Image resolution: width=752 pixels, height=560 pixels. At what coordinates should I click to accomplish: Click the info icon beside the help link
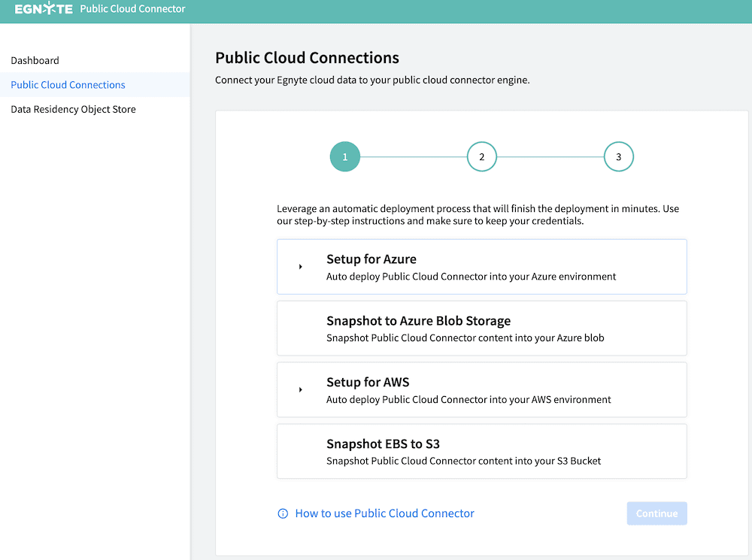(x=283, y=513)
